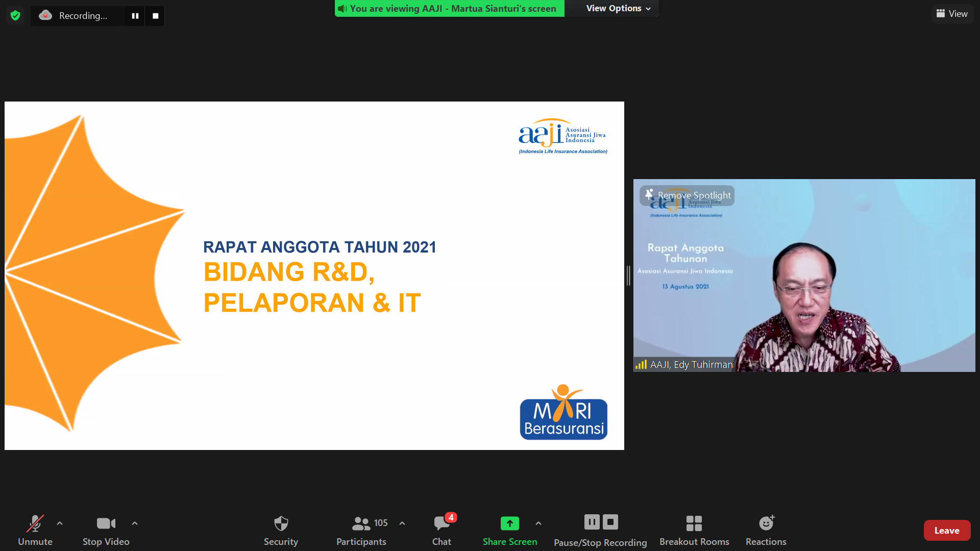
Task: Expand video options arrow next to Stop Video
Action: point(135,523)
